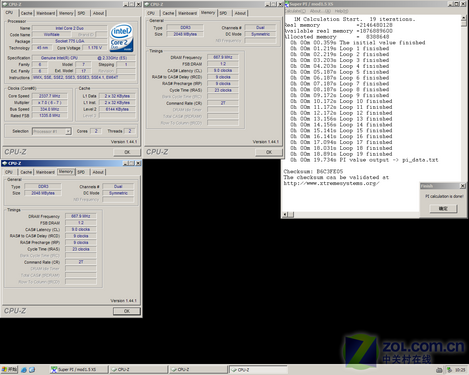Switch to Cache tab in CPU-tab window
Viewport: 469px width, 375px height.
tap(26, 13)
